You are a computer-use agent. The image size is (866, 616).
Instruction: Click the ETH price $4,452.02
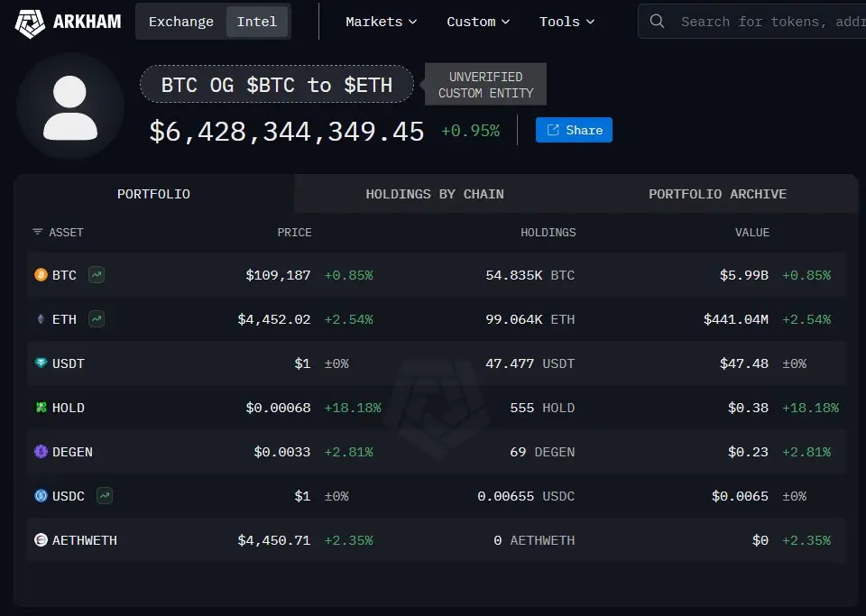(274, 319)
